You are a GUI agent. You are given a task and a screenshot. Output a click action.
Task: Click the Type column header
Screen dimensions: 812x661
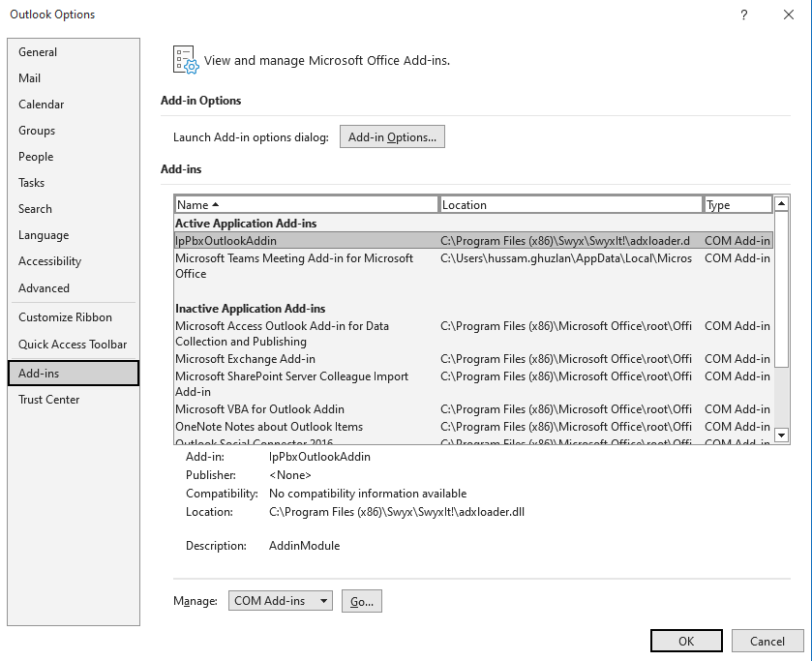tap(737, 205)
